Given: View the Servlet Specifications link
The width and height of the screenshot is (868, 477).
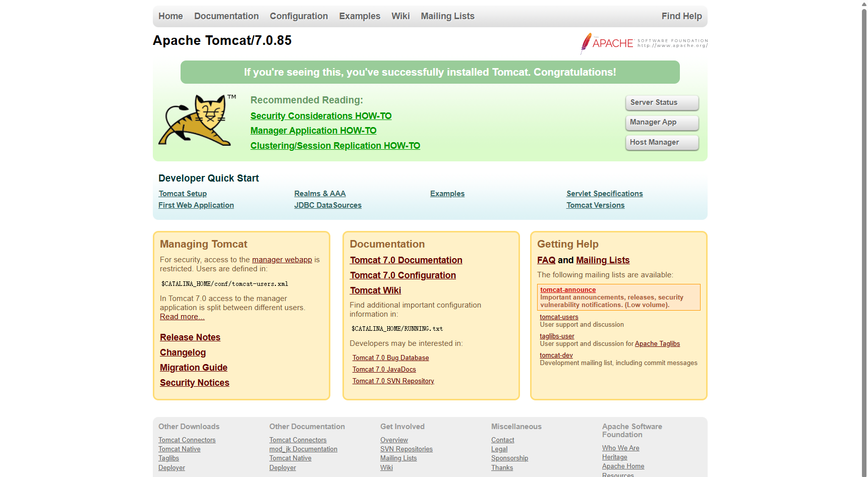Looking at the screenshot, I should [x=604, y=194].
